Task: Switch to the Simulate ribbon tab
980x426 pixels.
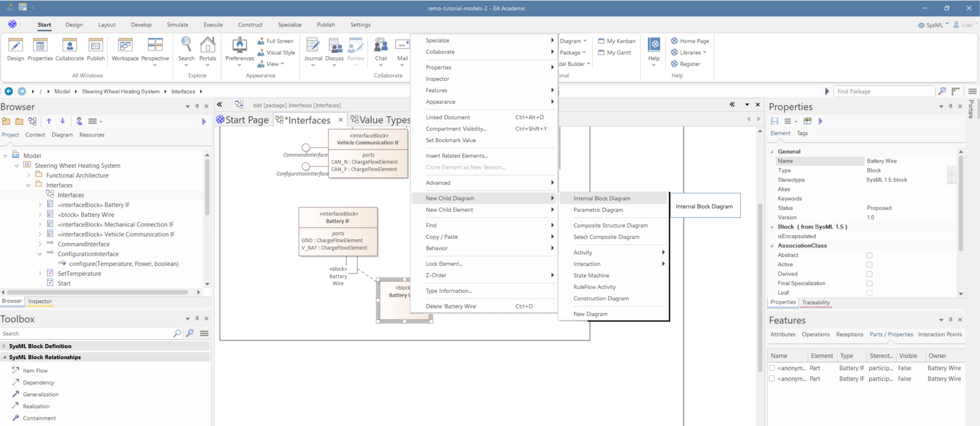Action: point(177,25)
